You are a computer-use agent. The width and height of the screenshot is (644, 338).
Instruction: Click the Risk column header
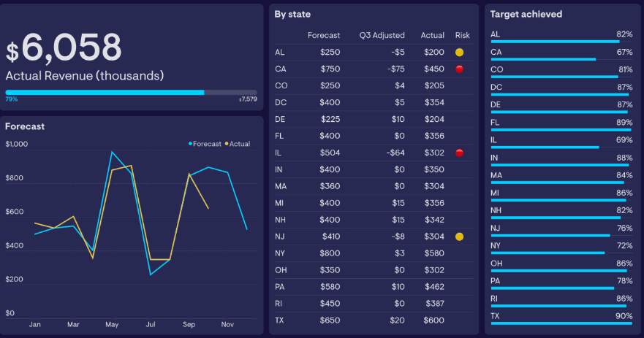tap(462, 35)
